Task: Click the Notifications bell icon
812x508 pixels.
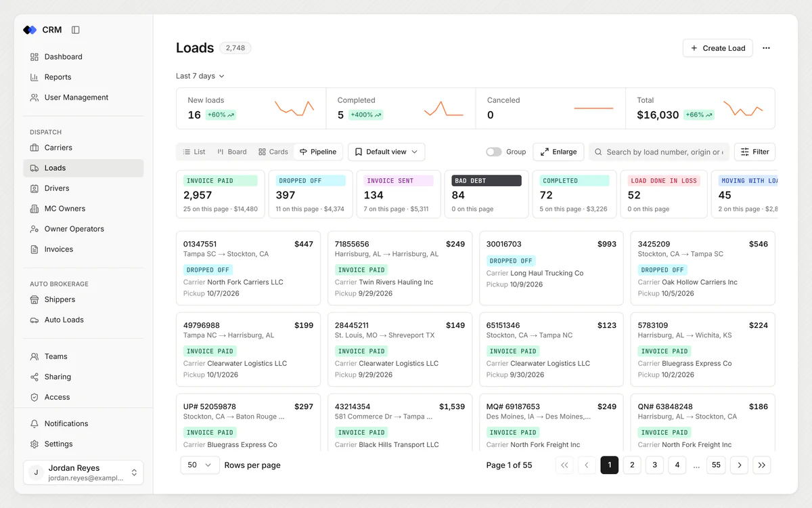Action: (x=35, y=423)
